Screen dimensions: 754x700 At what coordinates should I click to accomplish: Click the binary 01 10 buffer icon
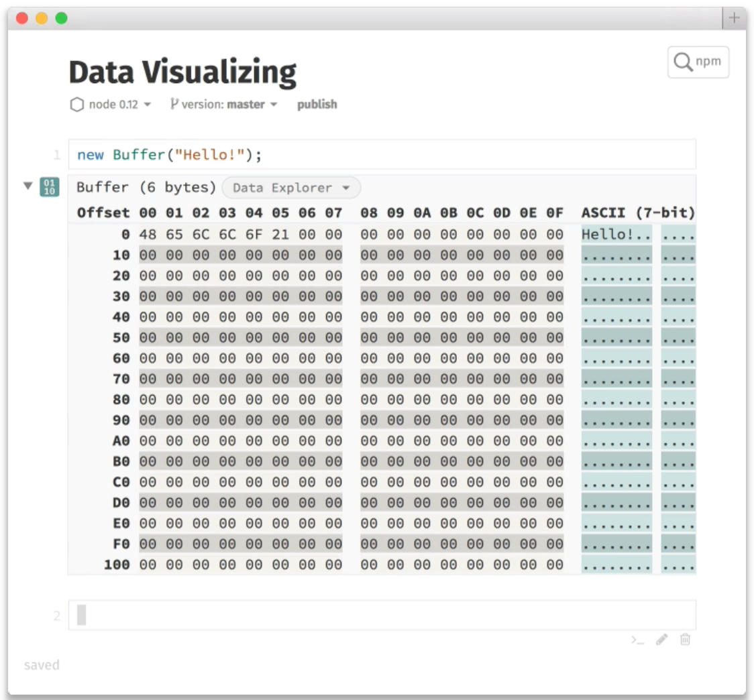49,187
